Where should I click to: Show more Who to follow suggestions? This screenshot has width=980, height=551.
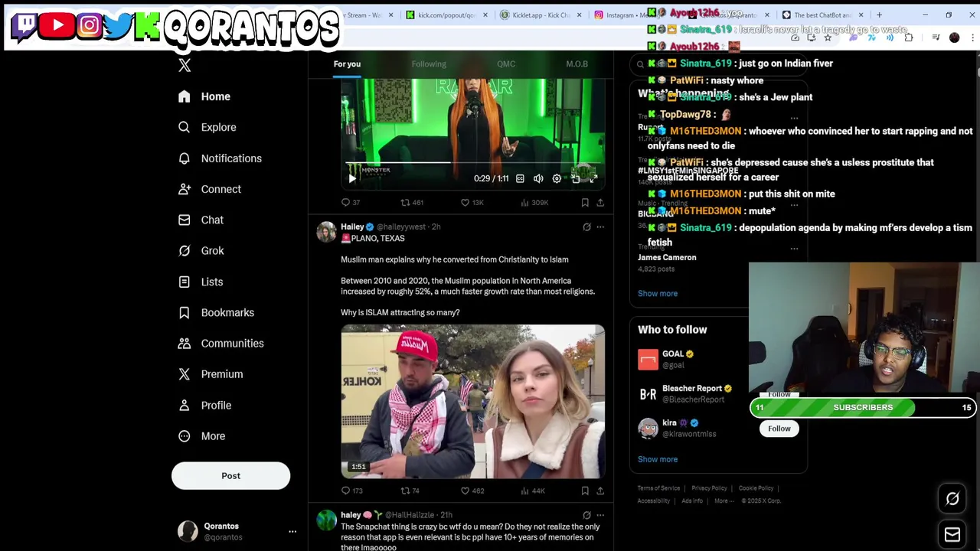pos(658,460)
